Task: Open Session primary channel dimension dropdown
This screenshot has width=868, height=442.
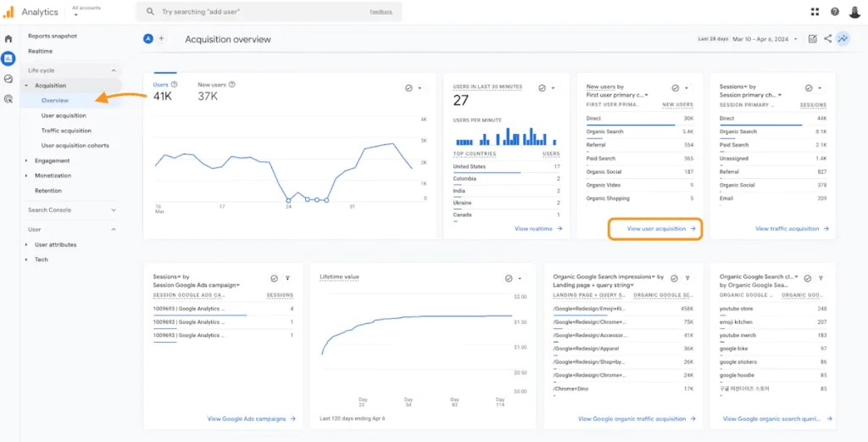Action: (x=751, y=95)
